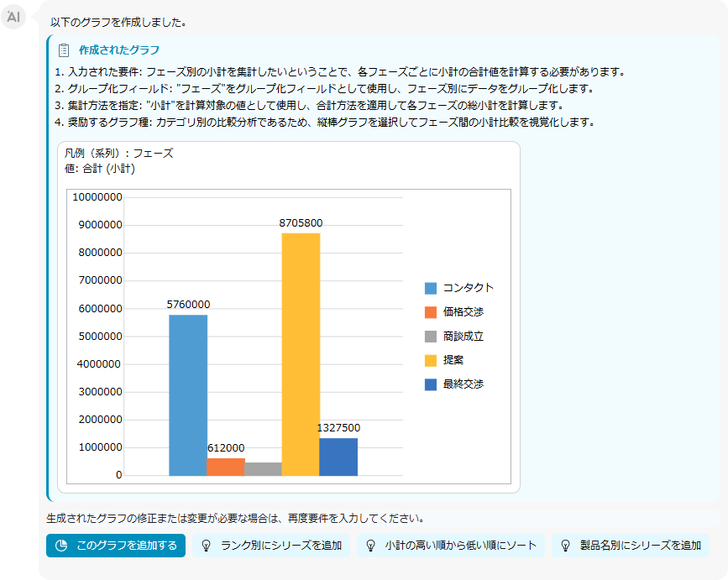728x580 pixels.
Task: Click the gray 商談成立 legend swatch
Action: [431, 337]
